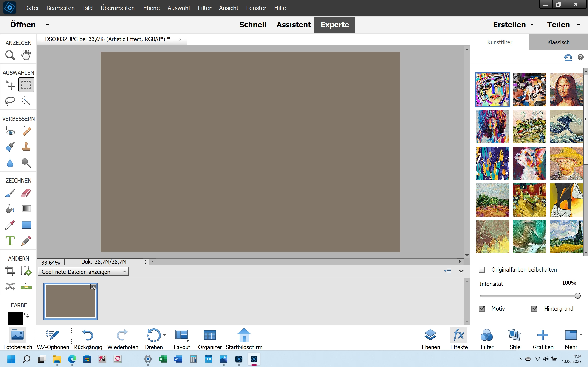Open the Überarbeiten menu
The height and width of the screenshot is (367, 588).
point(117,8)
